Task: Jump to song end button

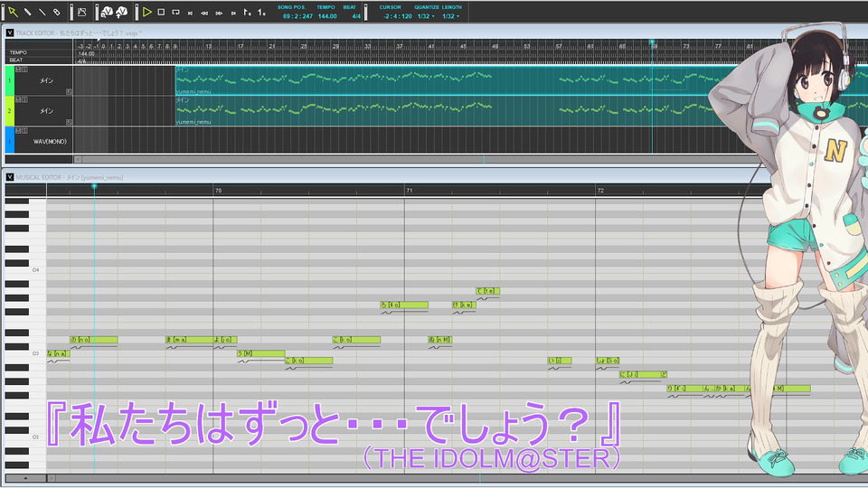Action: 233,13
